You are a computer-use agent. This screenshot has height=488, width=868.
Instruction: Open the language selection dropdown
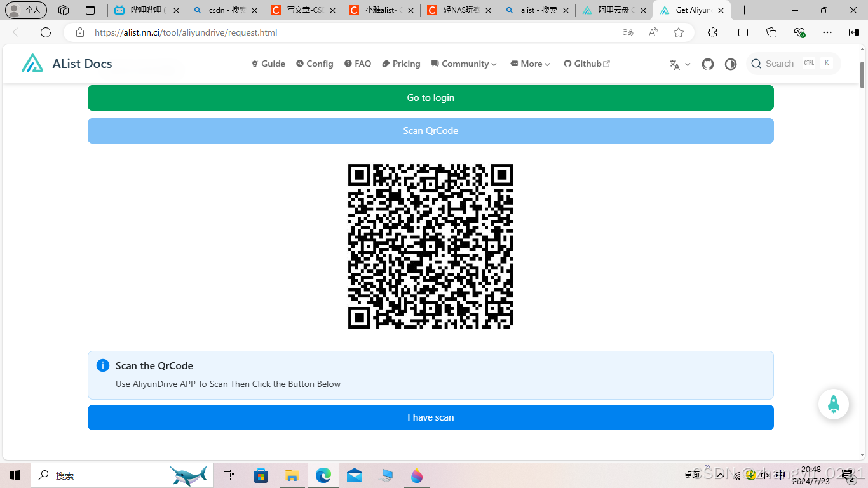pyautogui.click(x=679, y=64)
